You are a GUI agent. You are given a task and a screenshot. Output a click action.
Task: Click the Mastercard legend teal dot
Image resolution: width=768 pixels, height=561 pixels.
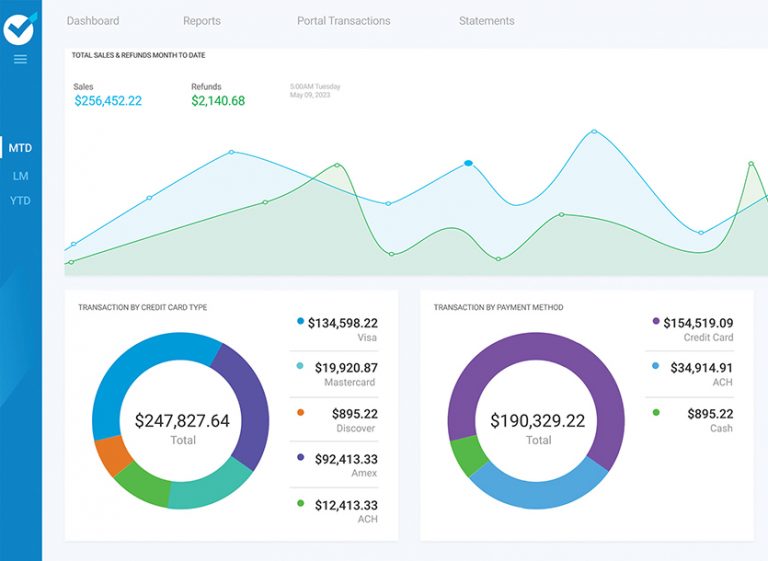[300, 367]
